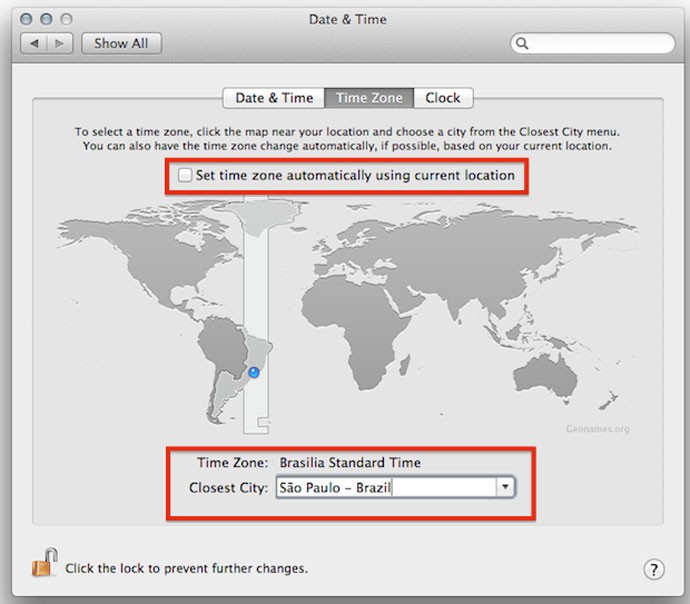Click the padlock icon to prevent changes
The height and width of the screenshot is (604, 690).
click(44, 565)
